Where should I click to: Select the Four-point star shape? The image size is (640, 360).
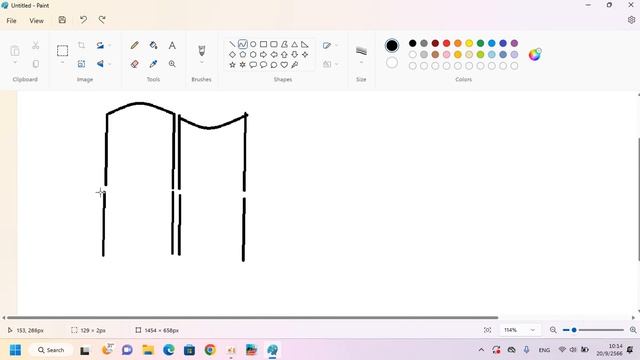[x=305, y=54]
